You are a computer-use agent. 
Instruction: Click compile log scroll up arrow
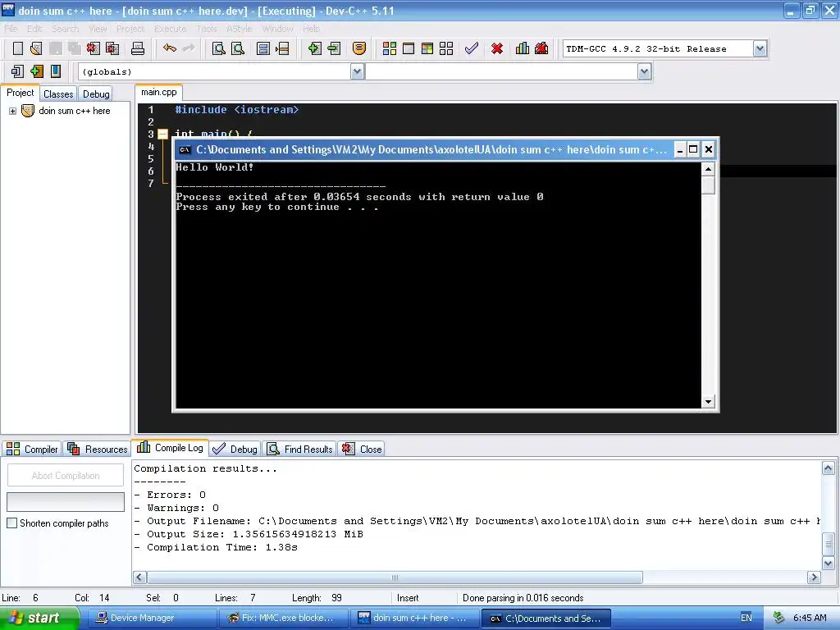[829, 468]
